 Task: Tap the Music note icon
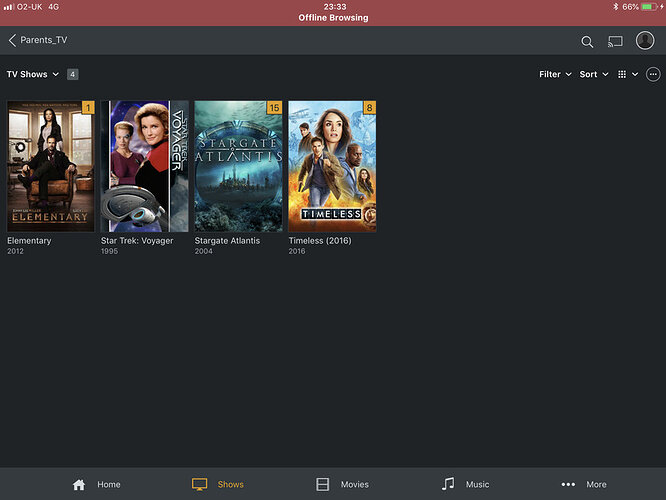(448, 484)
